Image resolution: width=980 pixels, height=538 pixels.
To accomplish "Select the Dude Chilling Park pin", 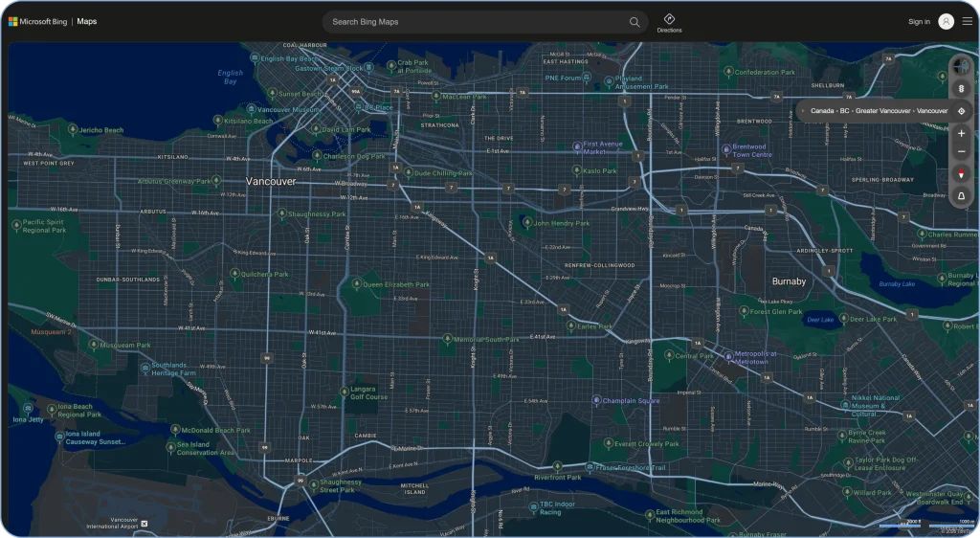I will pos(408,172).
